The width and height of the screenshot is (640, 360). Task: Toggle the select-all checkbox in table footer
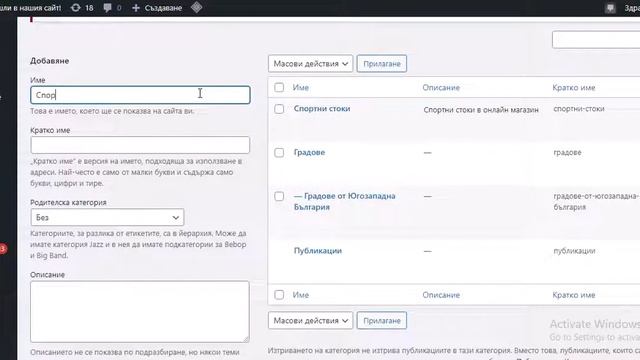[x=279, y=295]
